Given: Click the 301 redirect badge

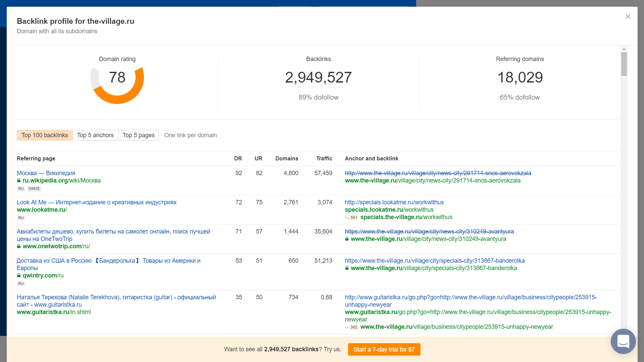Looking at the screenshot, I should point(354,217).
